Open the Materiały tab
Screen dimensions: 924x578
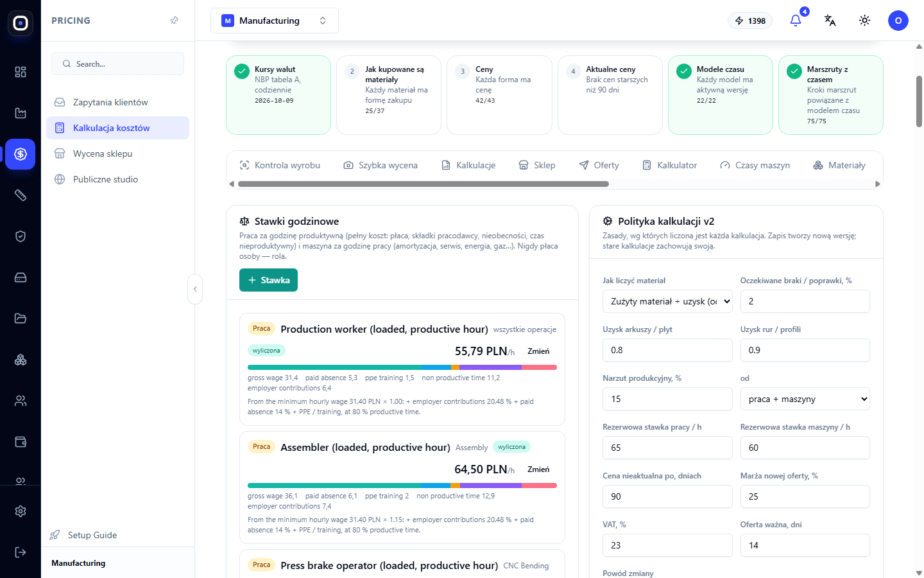tap(839, 165)
